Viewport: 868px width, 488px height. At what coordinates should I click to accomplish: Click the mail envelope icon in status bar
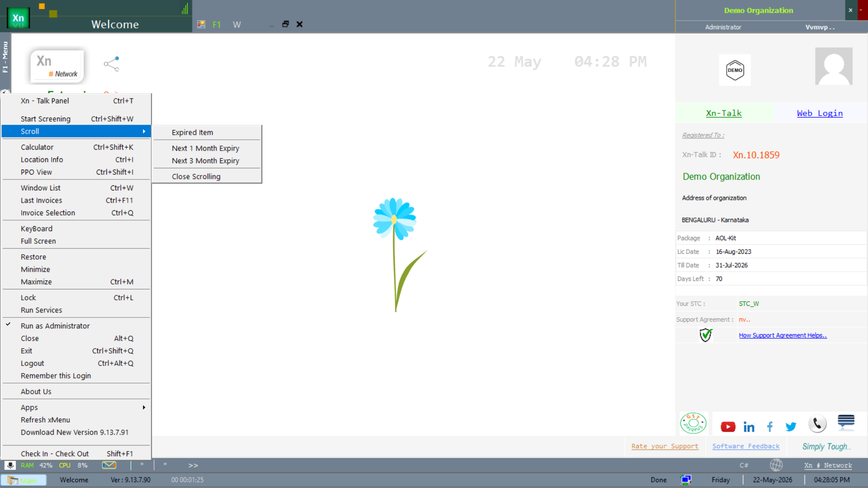pyautogui.click(x=109, y=465)
